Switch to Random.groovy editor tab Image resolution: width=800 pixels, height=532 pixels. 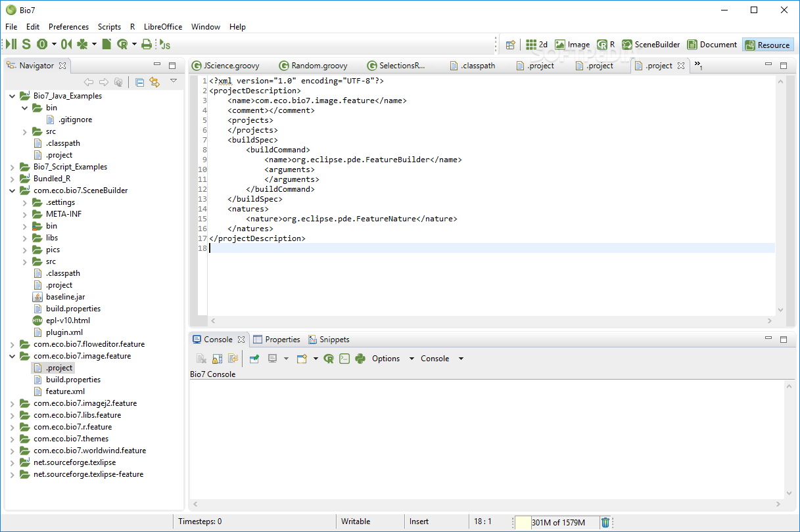click(313, 66)
